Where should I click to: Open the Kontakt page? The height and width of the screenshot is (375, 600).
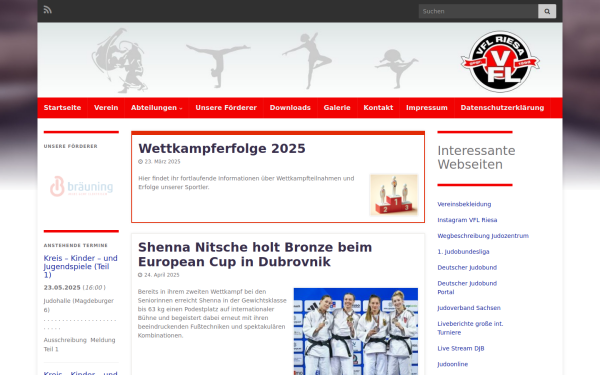[378, 108]
